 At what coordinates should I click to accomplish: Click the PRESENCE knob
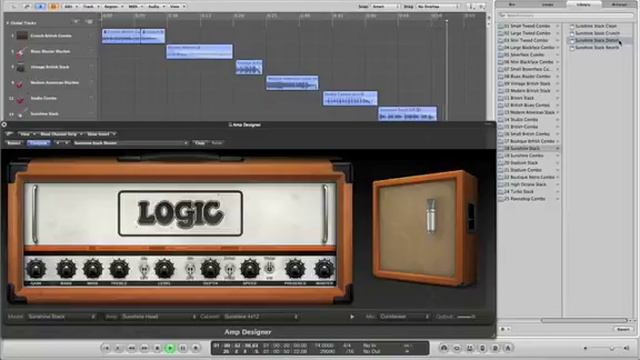(x=295, y=269)
